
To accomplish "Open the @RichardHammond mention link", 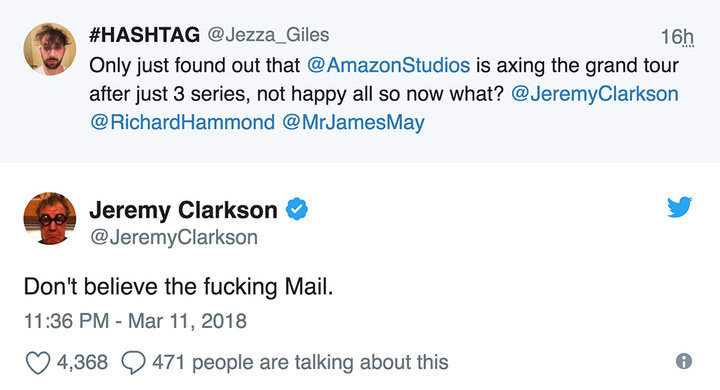I will [x=182, y=122].
